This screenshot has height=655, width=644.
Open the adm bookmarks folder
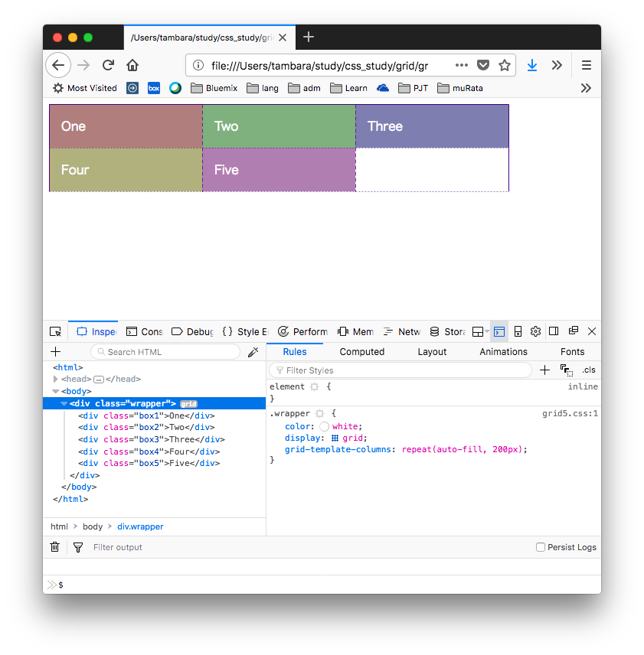pos(304,88)
